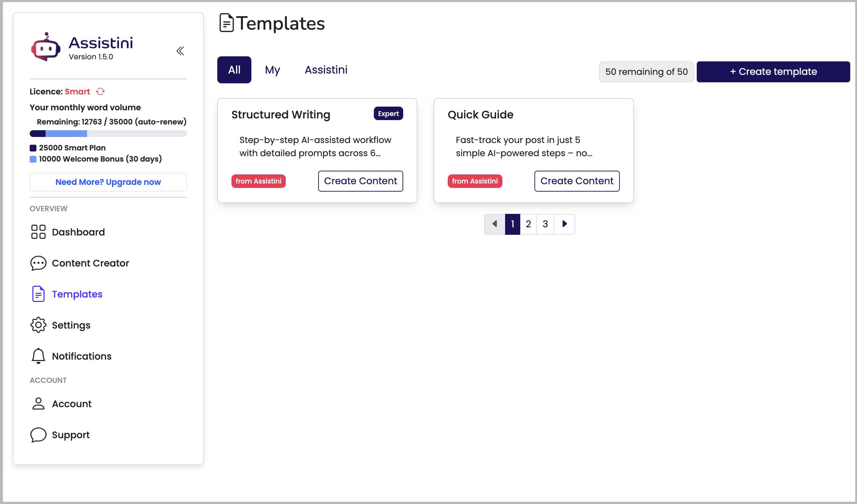This screenshot has height=504, width=857.
Task: Click the Structured Writing description text
Action: coord(315,146)
